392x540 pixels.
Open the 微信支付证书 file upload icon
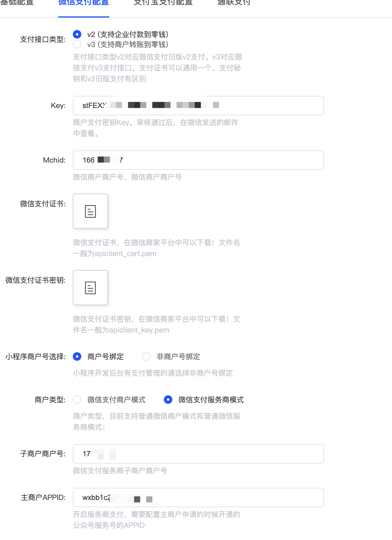point(90,211)
